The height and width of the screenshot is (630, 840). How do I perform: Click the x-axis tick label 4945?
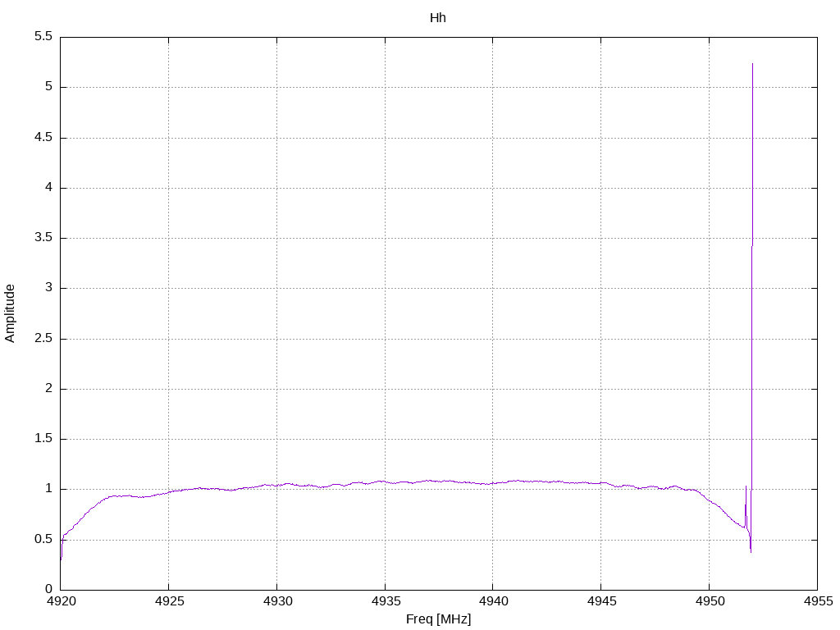tap(601, 601)
